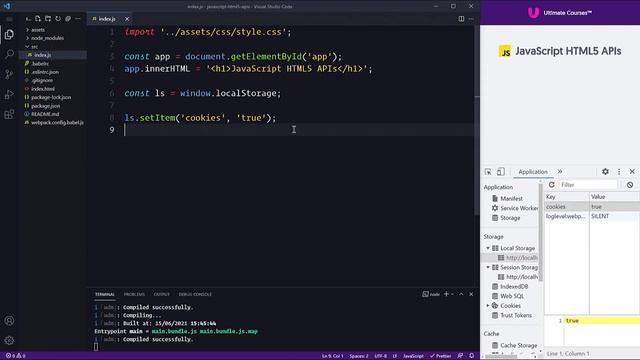Viewport: 640px width, 360px height.
Task: Switch to the TERMINAL panel tab
Action: click(105, 294)
